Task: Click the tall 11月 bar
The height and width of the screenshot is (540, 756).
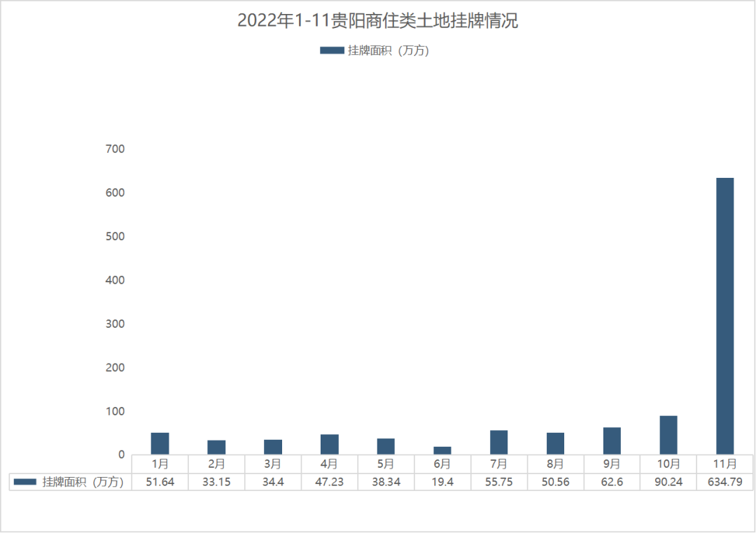Action: click(x=724, y=315)
